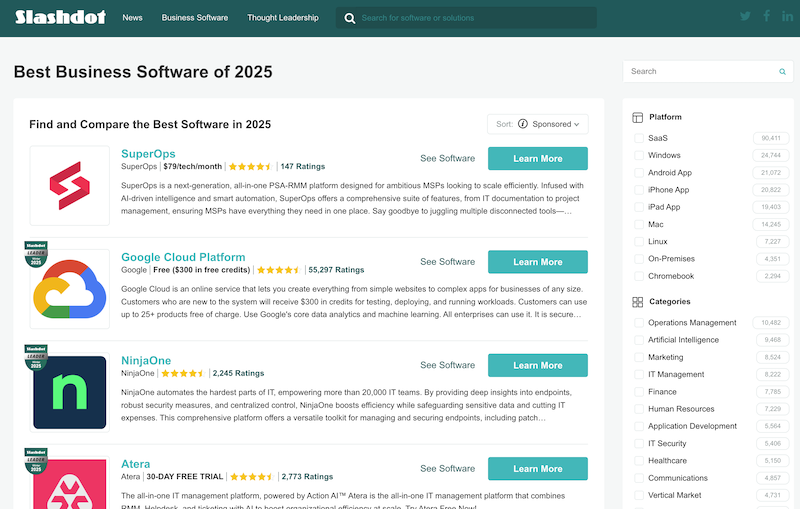
Task: Open the NinjaOne logo thumbnail
Action: 70,393
